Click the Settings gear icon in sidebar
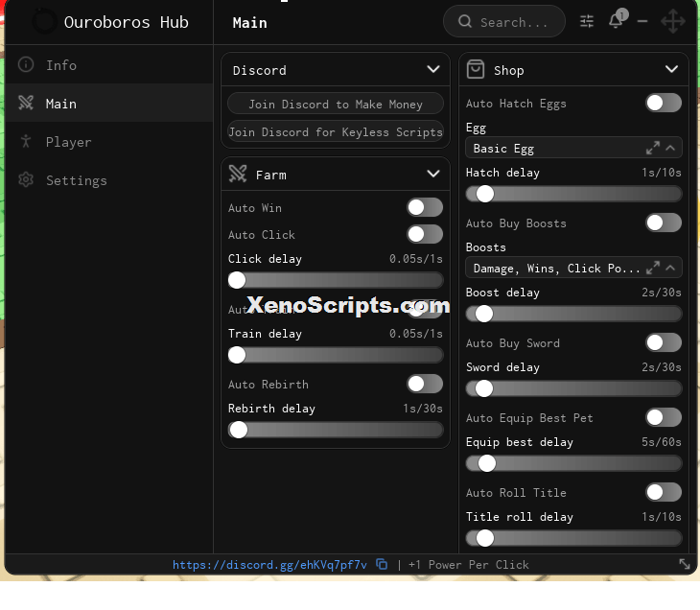The height and width of the screenshot is (610, 700). coord(26,179)
